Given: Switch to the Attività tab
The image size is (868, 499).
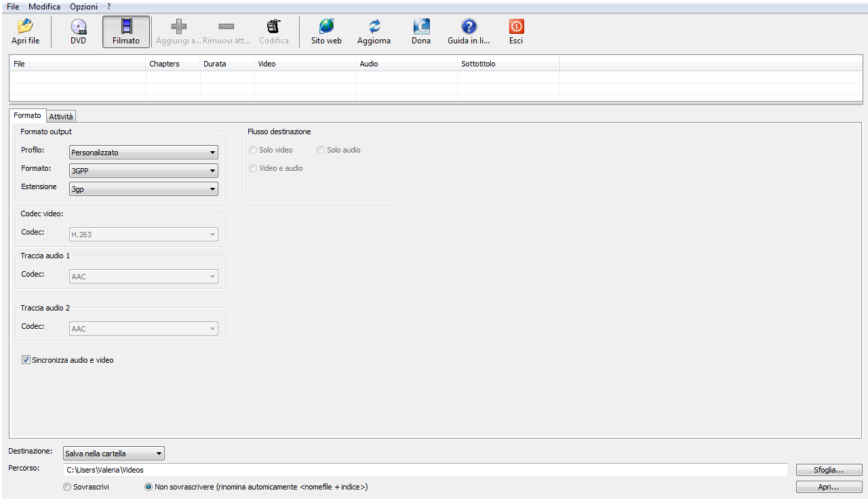Looking at the screenshot, I should (61, 117).
